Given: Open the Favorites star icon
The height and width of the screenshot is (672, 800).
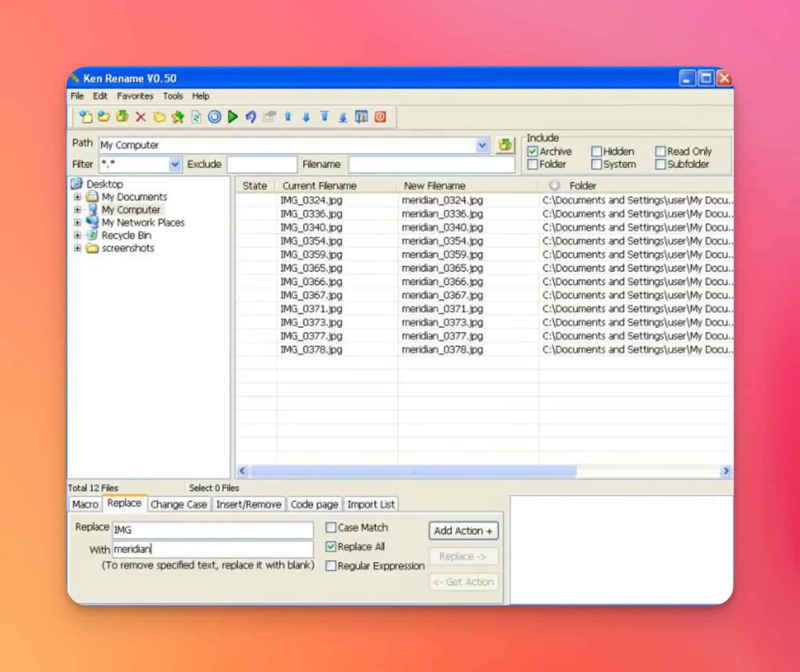Looking at the screenshot, I should coord(178,117).
